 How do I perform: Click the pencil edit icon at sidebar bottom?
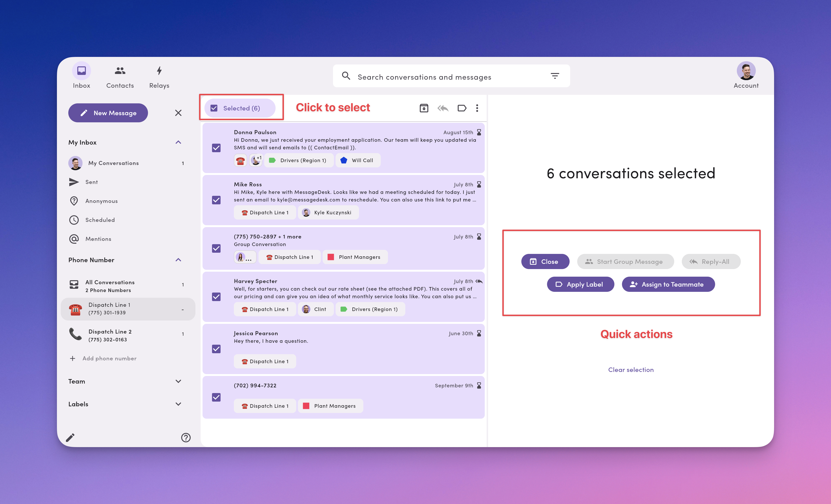click(70, 438)
